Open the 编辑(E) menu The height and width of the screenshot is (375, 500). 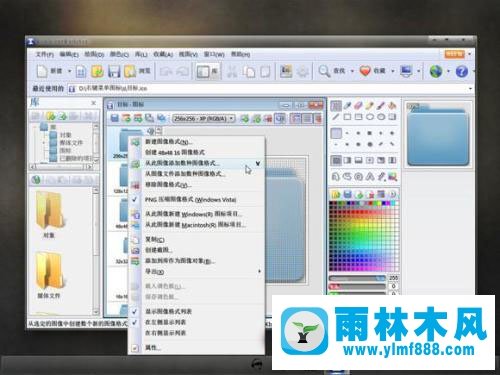coord(69,54)
